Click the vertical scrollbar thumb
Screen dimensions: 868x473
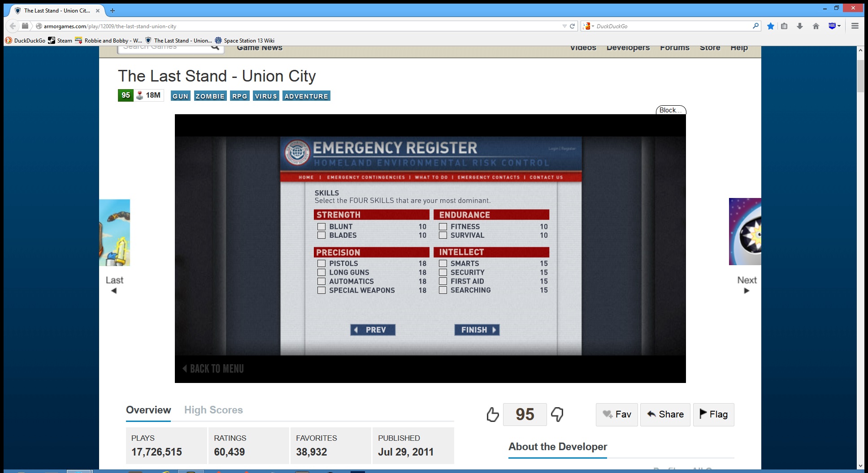tap(860, 76)
